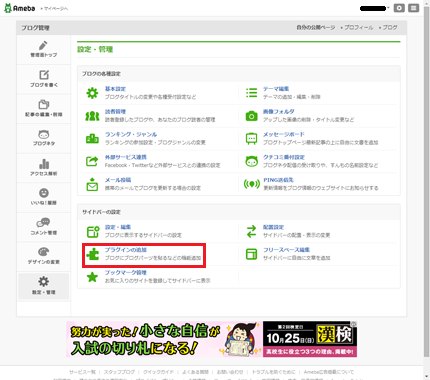Open the ブックマーク管理 text link
The image size is (430, 380).
pos(126,273)
